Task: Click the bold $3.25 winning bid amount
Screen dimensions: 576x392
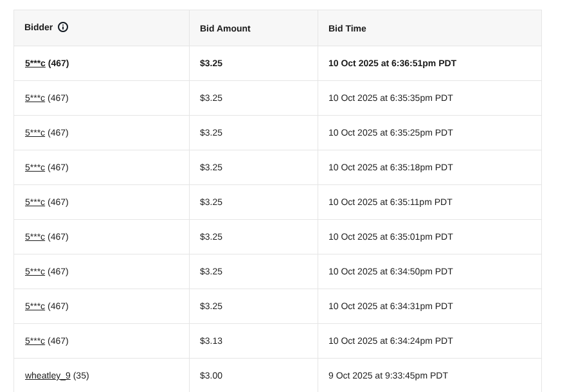Action: click(x=211, y=64)
